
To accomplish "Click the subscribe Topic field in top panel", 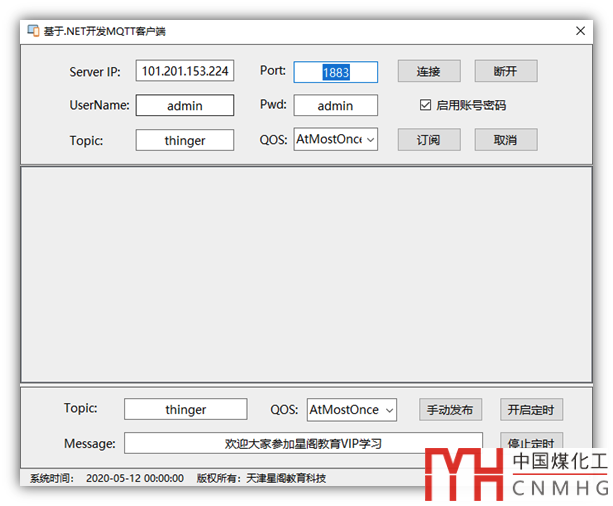I will point(185,140).
